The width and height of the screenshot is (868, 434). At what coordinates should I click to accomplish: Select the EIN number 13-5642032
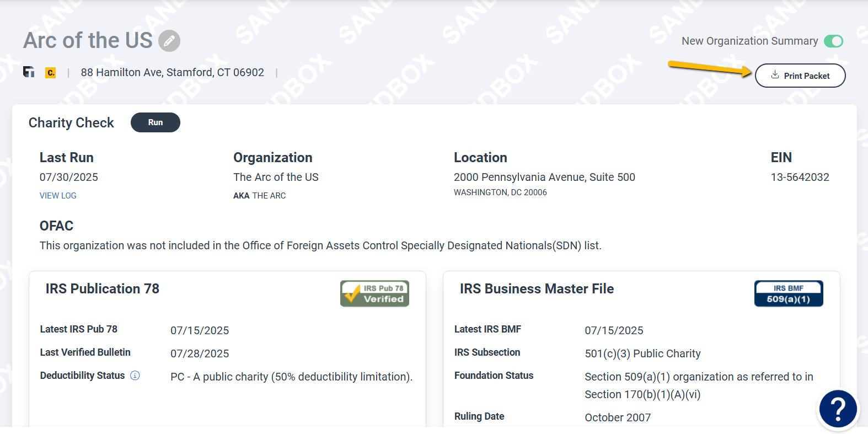[x=800, y=177]
